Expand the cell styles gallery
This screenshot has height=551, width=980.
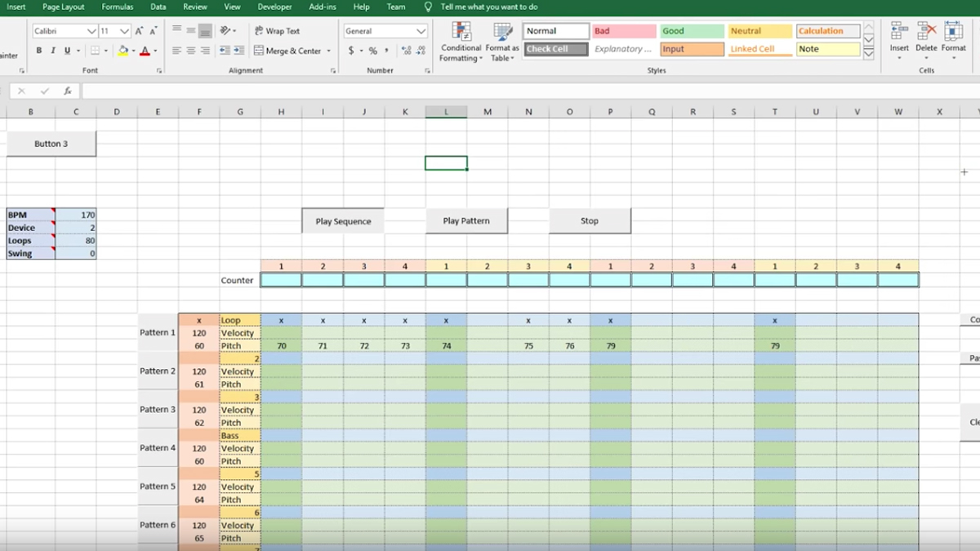[868, 54]
